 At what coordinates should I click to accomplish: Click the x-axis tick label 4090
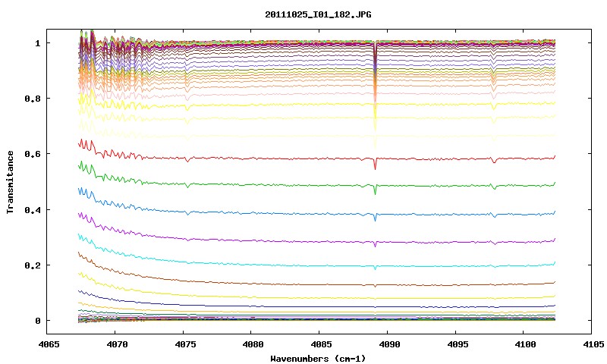tap(389, 344)
